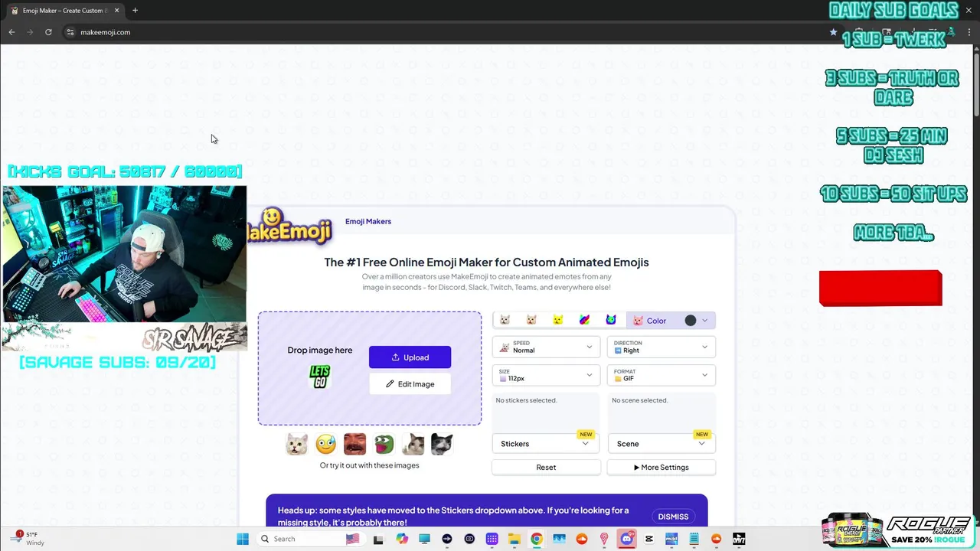Open the weather widget showing Windy
This screenshot has width=980, height=551.
click(x=29, y=539)
